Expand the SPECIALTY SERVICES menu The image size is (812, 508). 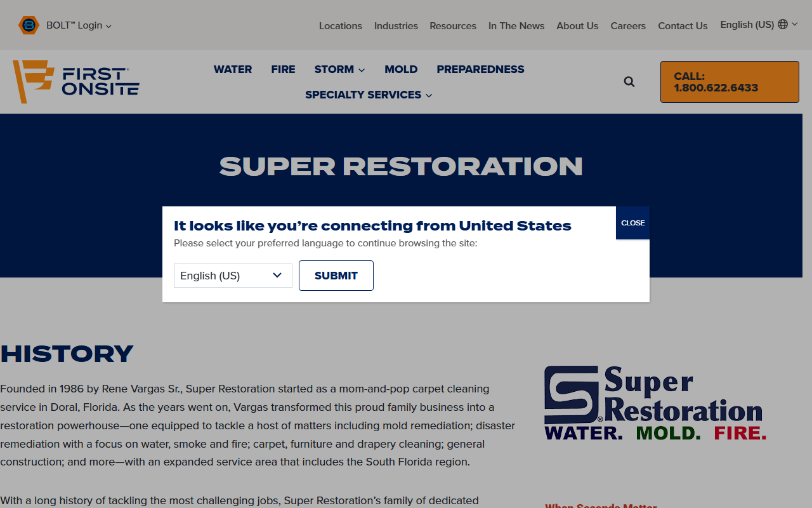pyautogui.click(x=369, y=95)
